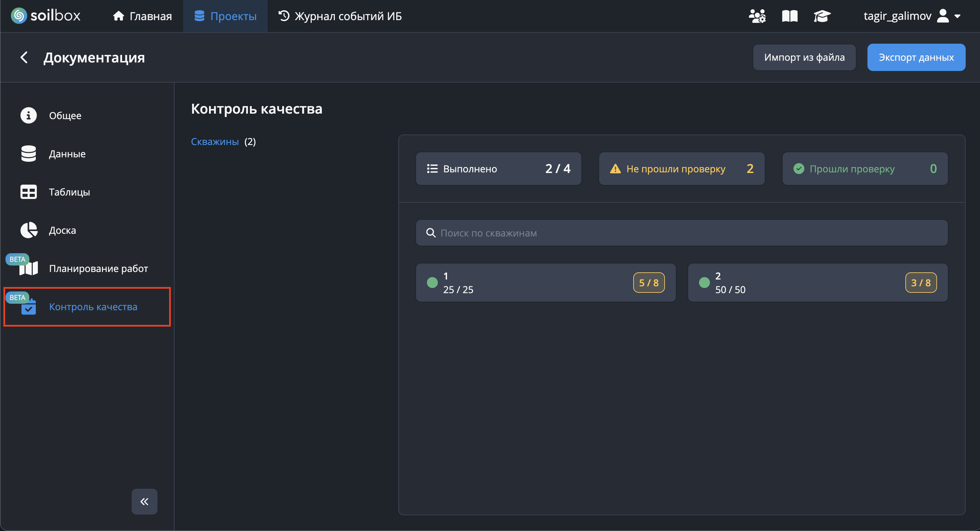Open the documentation book icon
Image resolution: width=980 pixels, height=531 pixels.
tap(789, 16)
